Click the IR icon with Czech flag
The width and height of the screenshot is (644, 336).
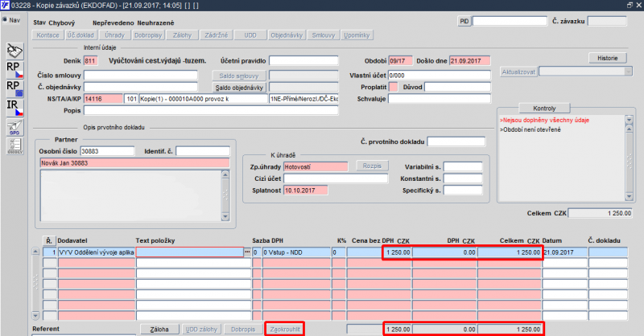(x=14, y=108)
